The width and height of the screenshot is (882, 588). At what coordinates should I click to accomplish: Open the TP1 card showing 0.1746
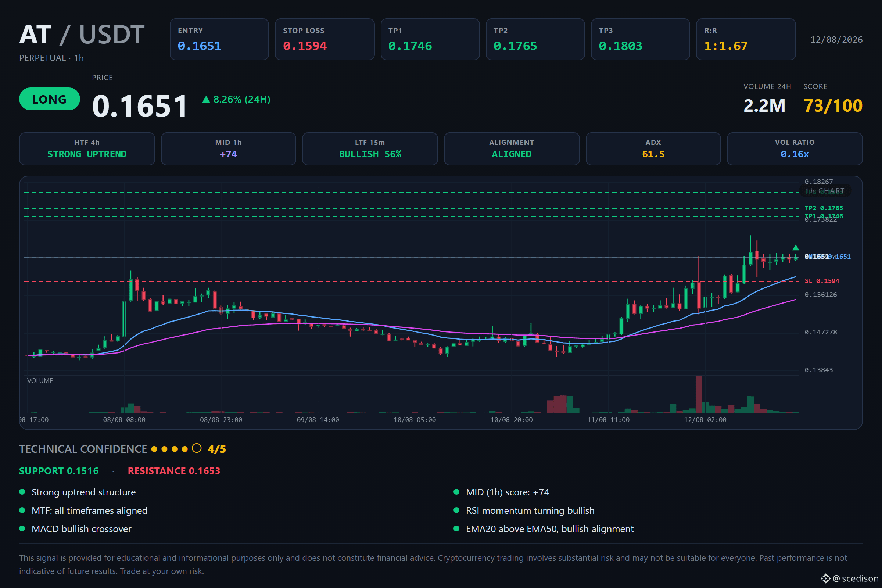click(430, 39)
